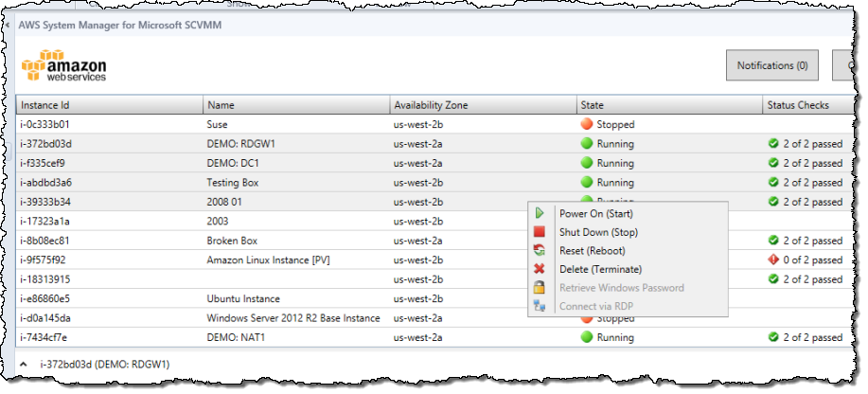
Task: Click Windows Server 2012 R2 Base Instance name
Action: [x=293, y=318]
